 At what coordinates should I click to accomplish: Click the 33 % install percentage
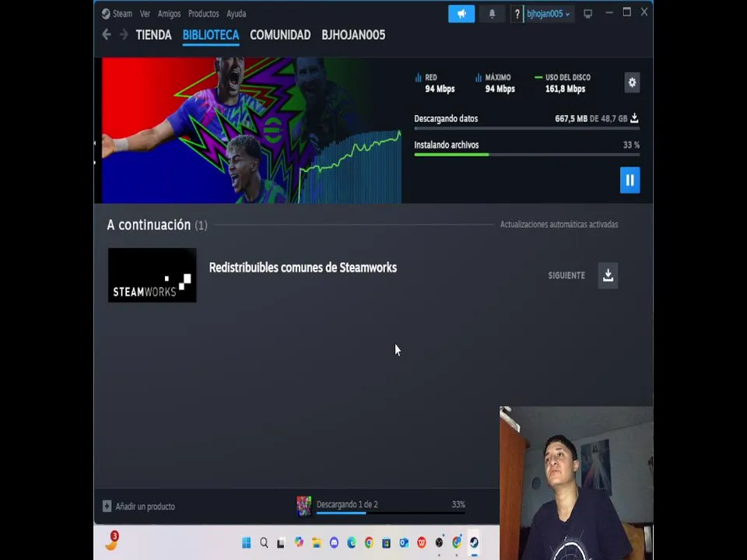[631, 145]
